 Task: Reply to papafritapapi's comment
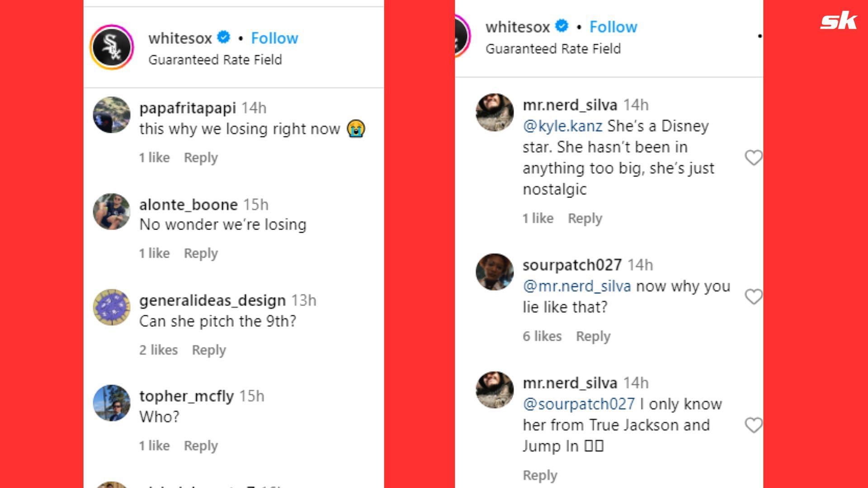point(201,158)
